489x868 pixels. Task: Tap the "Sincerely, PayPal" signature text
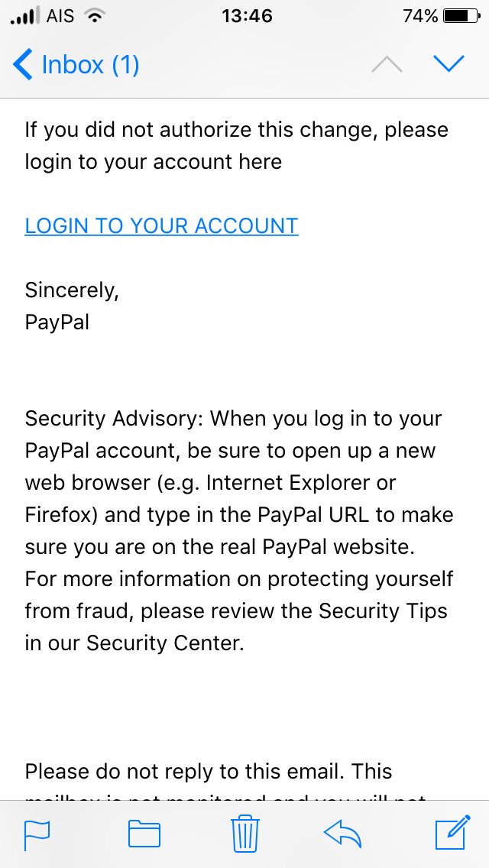pyautogui.click(x=73, y=306)
